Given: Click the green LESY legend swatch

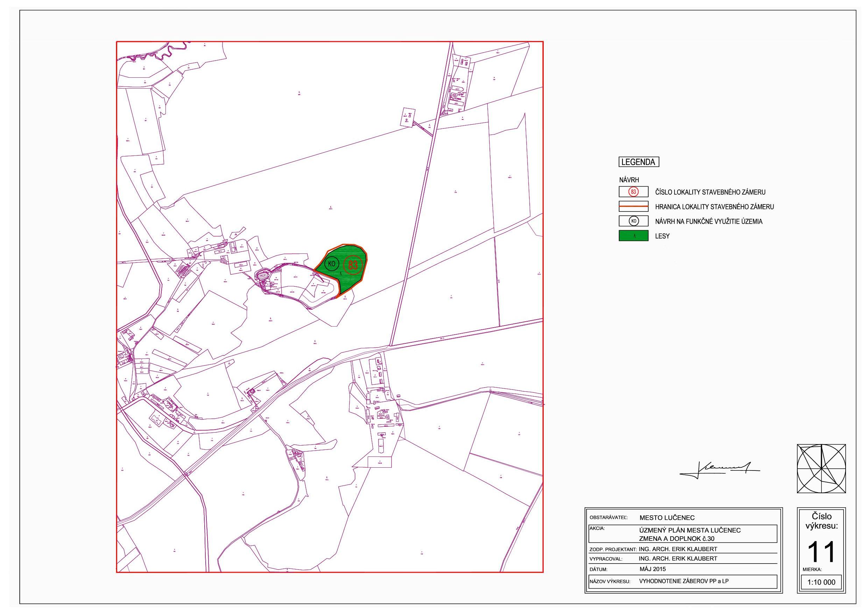Looking at the screenshot, I should [x=634, y=236].
